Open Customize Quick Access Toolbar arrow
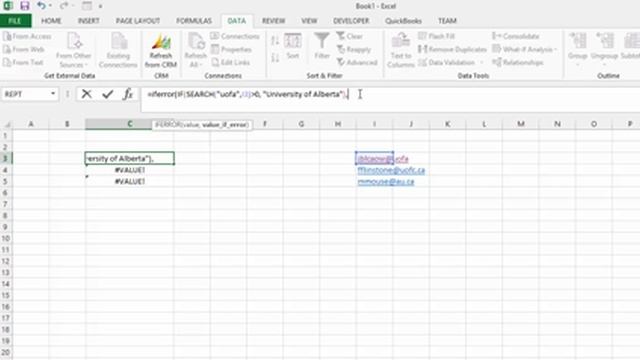 tap(100, 6)
